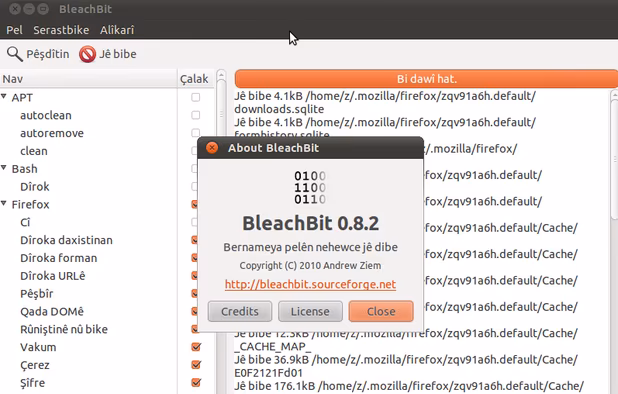Click the License button

click(x=310, y=311)
